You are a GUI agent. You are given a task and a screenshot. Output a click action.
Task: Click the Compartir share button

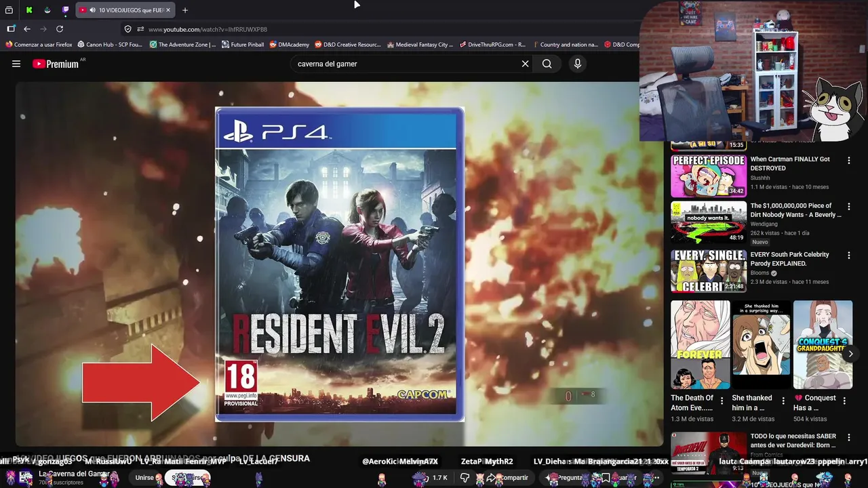[x=507, y=478]
